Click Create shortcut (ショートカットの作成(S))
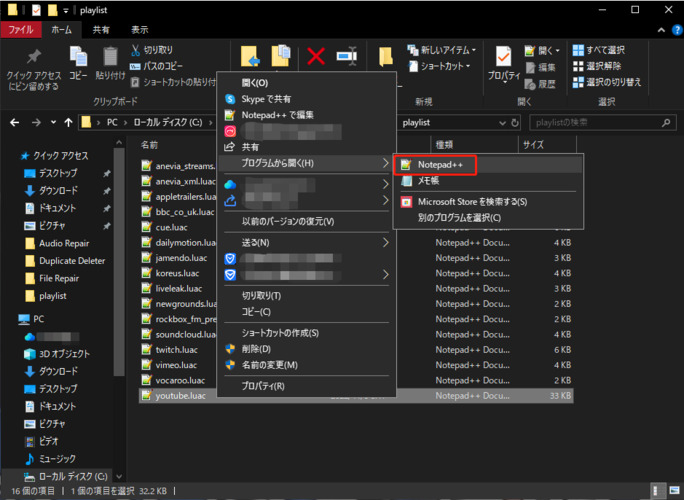Screen dimensions: 684x500 (x=306, y=333)
